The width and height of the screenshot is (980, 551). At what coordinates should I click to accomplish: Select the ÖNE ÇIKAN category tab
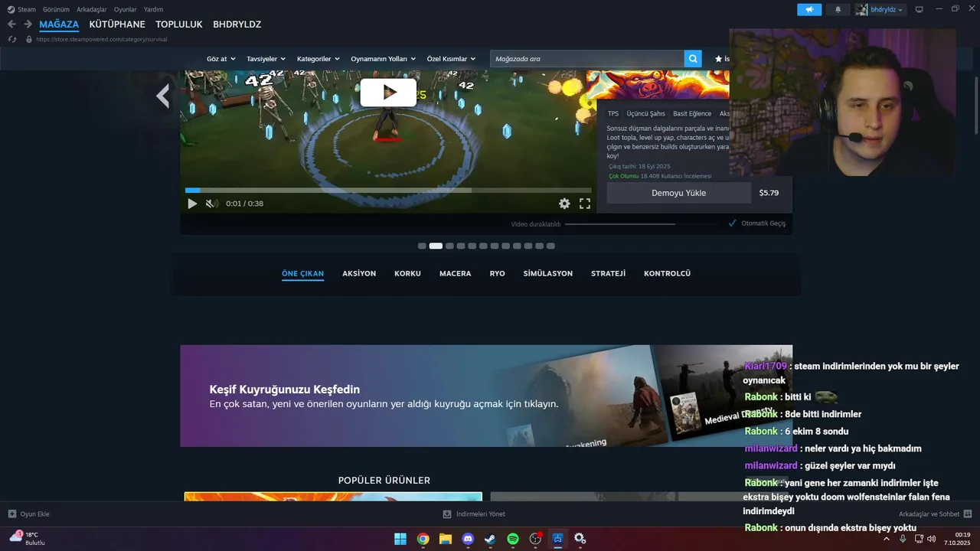pyautogui.click(x=302, y=273)
